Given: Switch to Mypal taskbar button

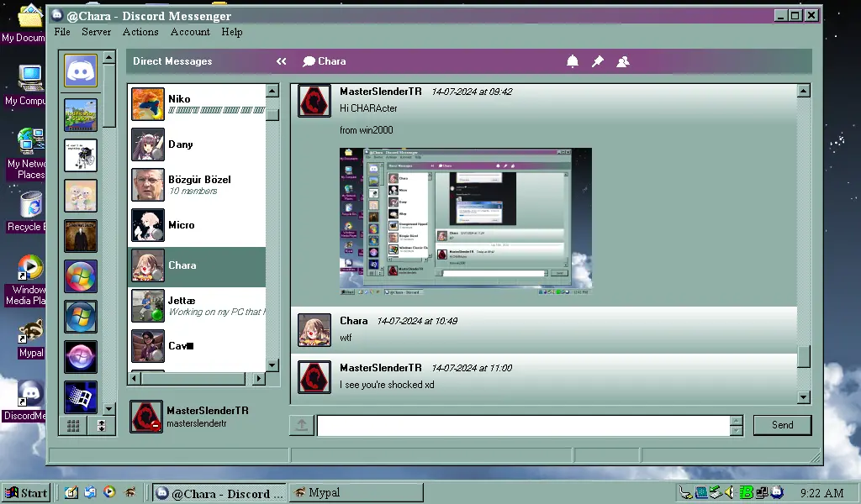Looking at the screenshot, I should click(357, 492).
